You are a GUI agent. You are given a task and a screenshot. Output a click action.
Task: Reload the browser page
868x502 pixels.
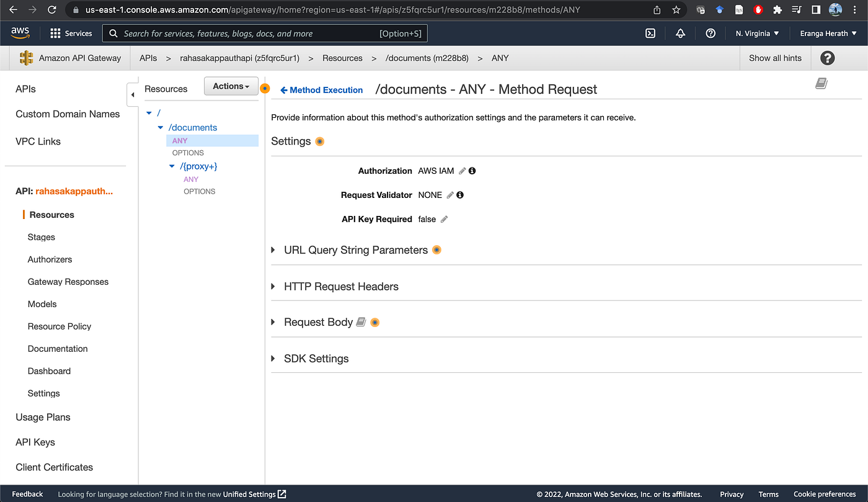click(x=52, y=10)
